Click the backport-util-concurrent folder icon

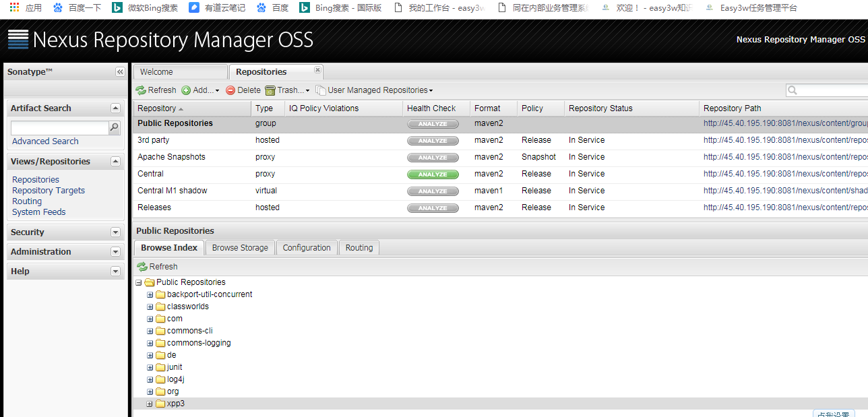[160, 294]
